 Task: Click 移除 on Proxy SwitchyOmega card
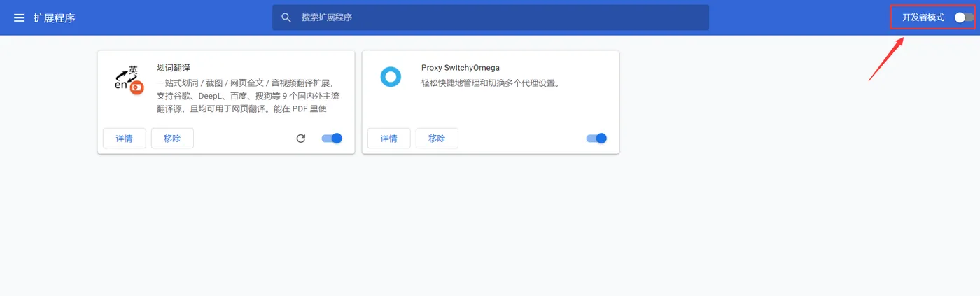[x=437, y=139]
